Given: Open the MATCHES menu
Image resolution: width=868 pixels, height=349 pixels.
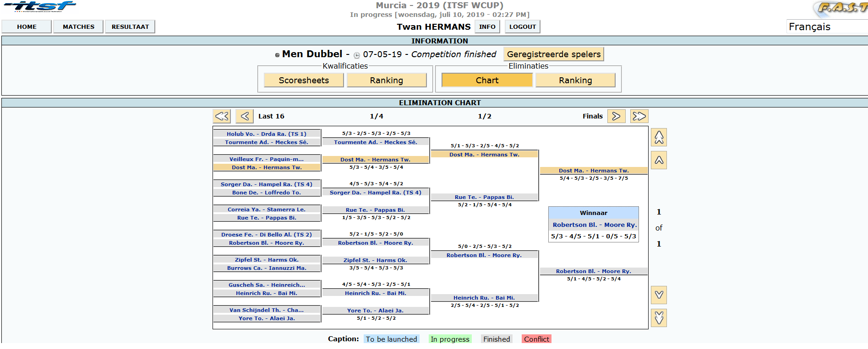Looking at the screenshot, I should point(78,27).
